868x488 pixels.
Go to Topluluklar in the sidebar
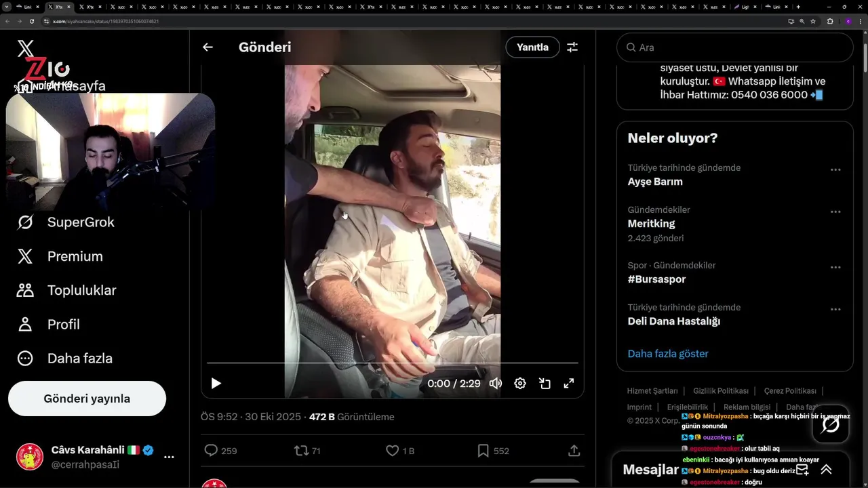(x=66, y=290)
